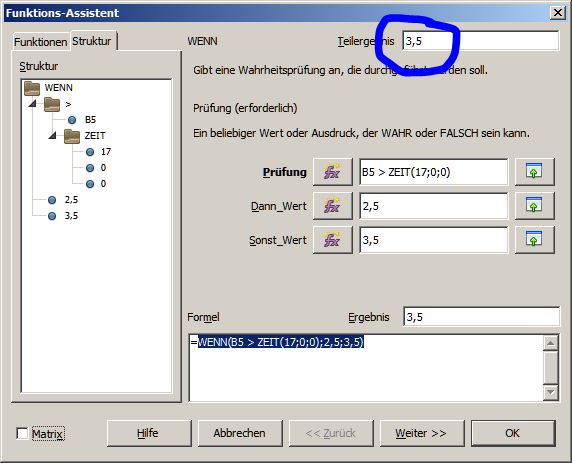The height and width of the screenshot is (463, 572).
Task: Click shrink icon next to Dann_Wert
Action: [x=534, y=206]
